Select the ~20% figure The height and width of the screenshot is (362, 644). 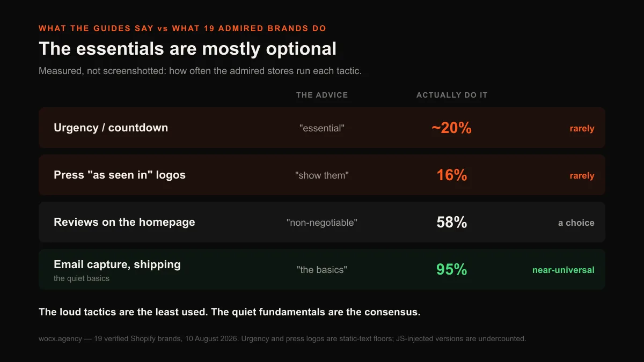(x=451, y=128)
